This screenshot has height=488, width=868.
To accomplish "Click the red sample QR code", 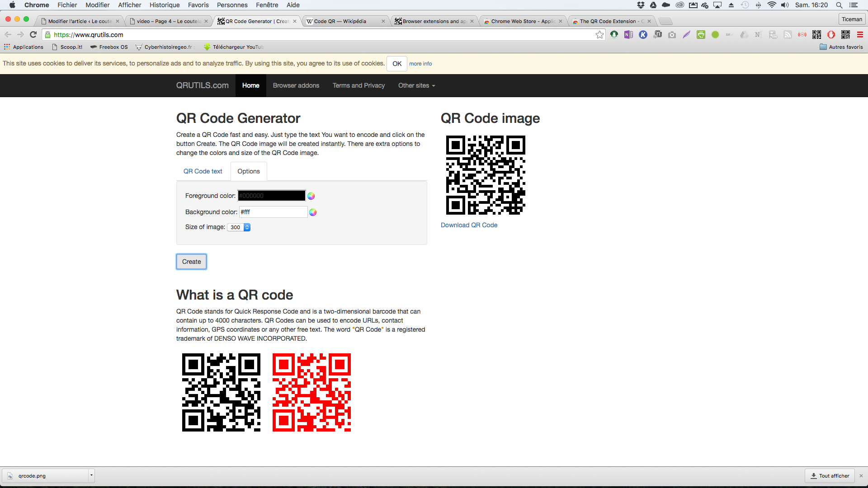I will coord(311,392).
